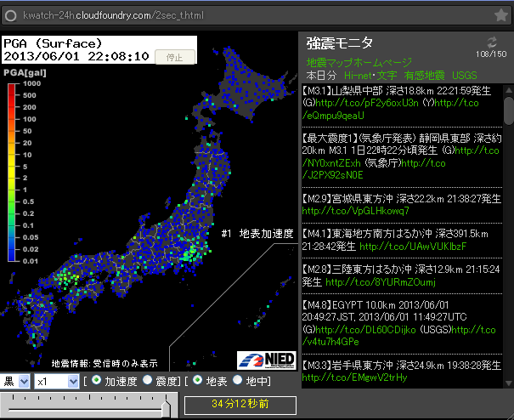Click the 【M2.9】宮城県東方沖 entry text
Viewport: 514px width, 420px height.
(x=402, y=198)
